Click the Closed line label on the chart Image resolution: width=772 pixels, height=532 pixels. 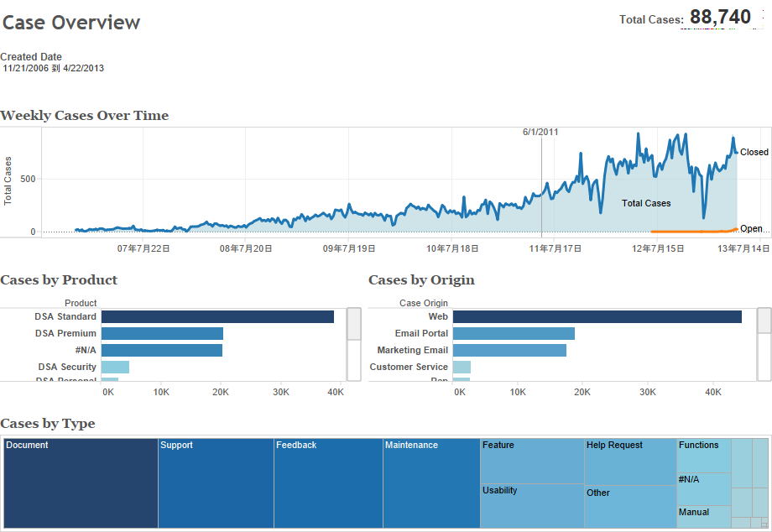(x=754, y=152)
